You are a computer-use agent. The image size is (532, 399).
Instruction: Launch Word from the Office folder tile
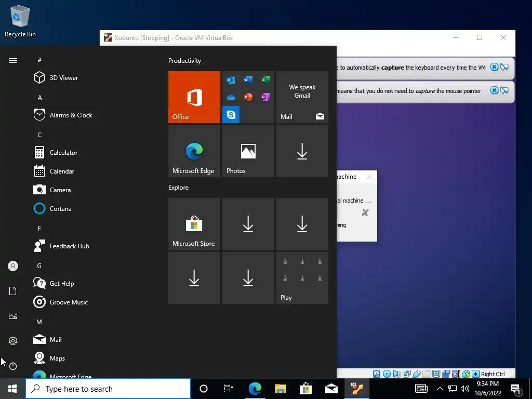[248, 79]
